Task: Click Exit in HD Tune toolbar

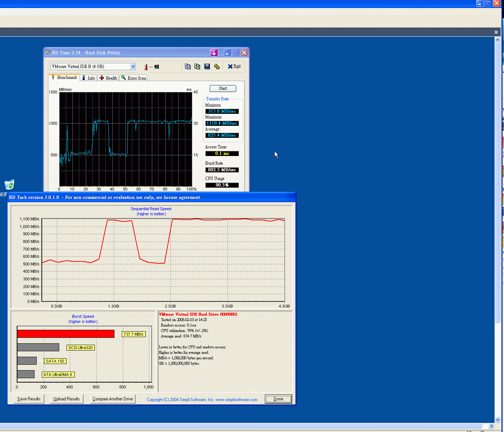Action: 234,67
